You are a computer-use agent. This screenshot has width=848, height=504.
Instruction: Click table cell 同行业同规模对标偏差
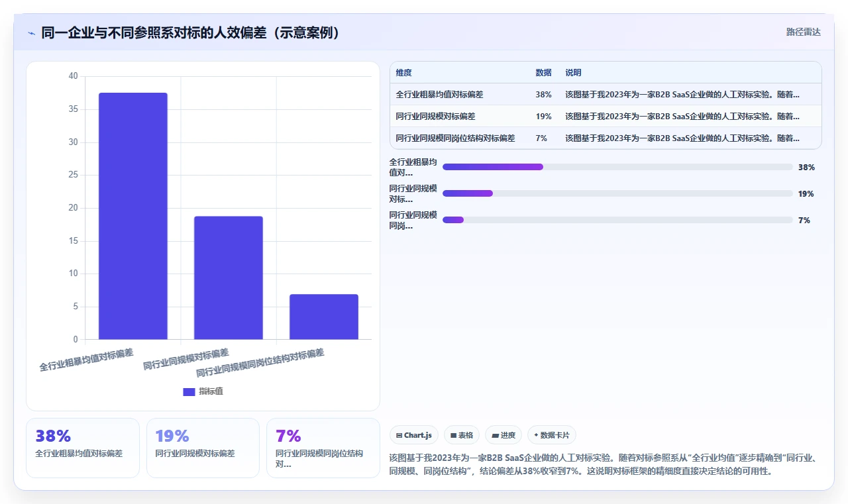[x=435, y=117]
